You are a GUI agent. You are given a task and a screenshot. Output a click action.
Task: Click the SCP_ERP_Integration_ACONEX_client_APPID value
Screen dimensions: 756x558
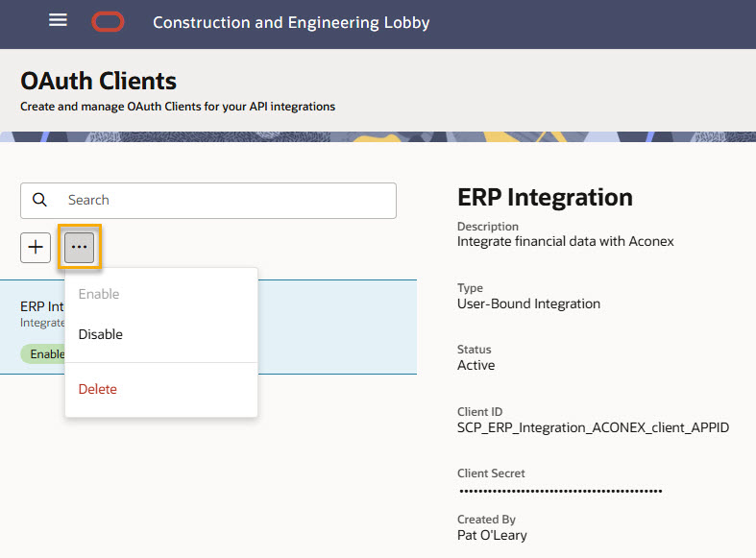593,427
